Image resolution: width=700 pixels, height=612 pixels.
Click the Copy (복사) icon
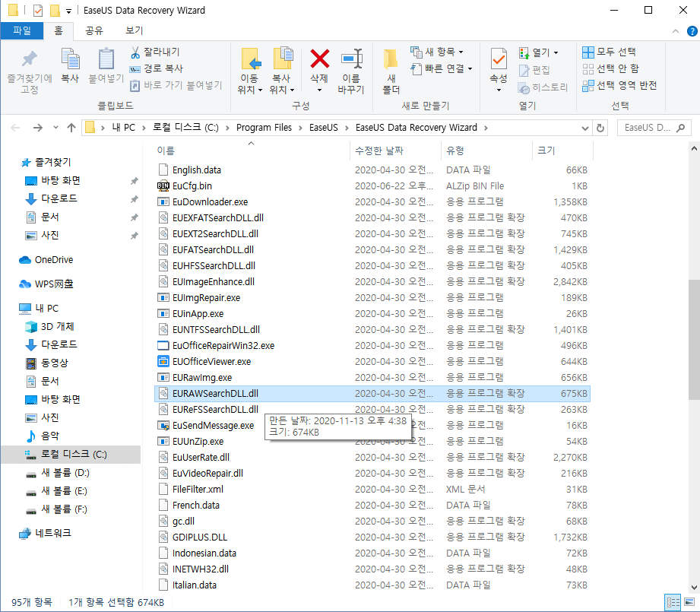69,68
